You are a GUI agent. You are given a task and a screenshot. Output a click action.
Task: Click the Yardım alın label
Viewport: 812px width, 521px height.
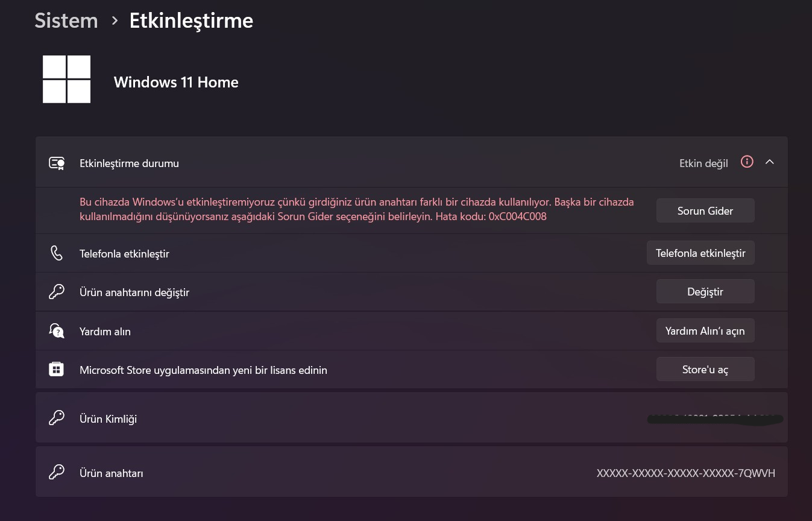point(105,332)
